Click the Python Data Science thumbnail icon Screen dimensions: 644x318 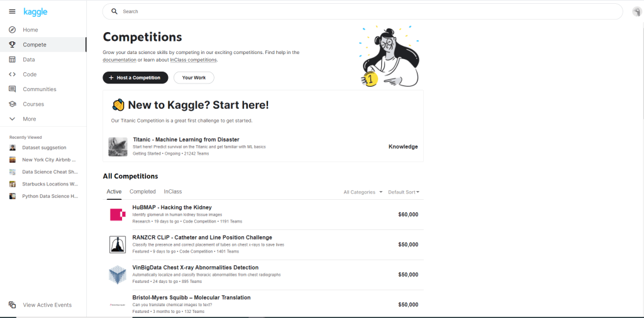click(13, 196)
